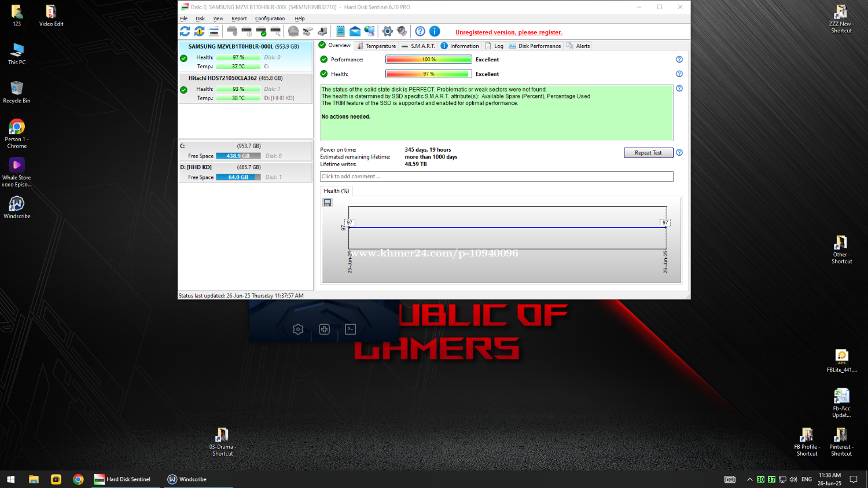Select the Fb-Acc Updat... desktop file

click(841, 403)
